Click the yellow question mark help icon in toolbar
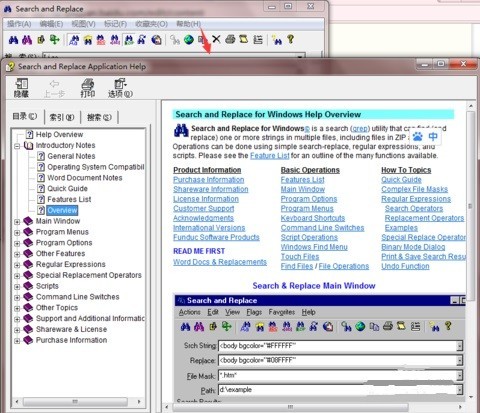 (x=291, y=39)
